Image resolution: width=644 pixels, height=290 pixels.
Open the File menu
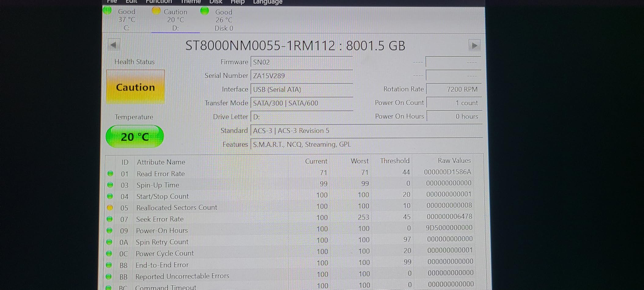112,2
